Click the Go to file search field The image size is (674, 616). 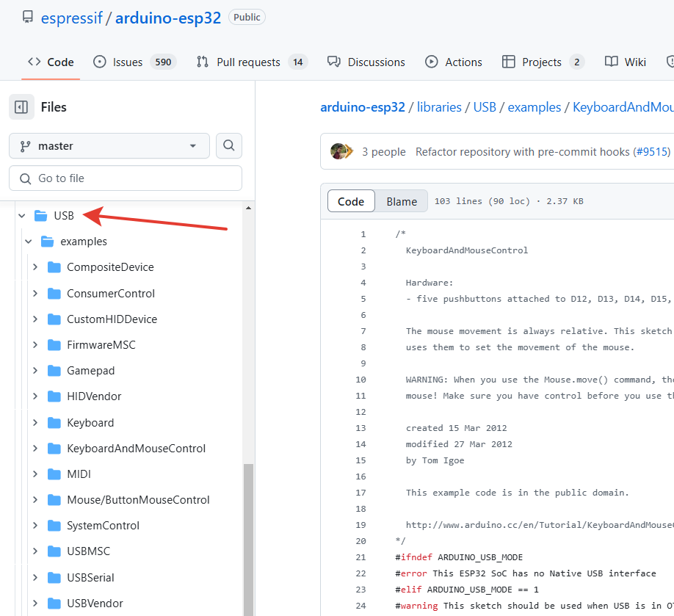click(126, 178)
